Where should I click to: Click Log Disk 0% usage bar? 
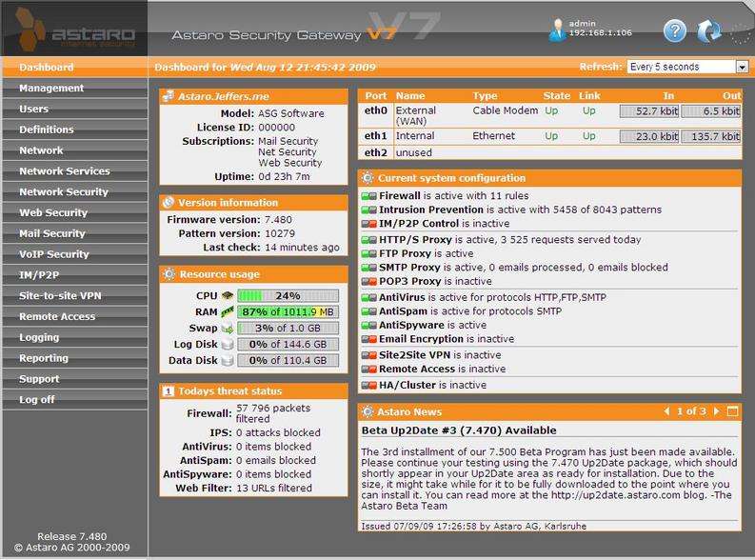[x=288, y=344]
